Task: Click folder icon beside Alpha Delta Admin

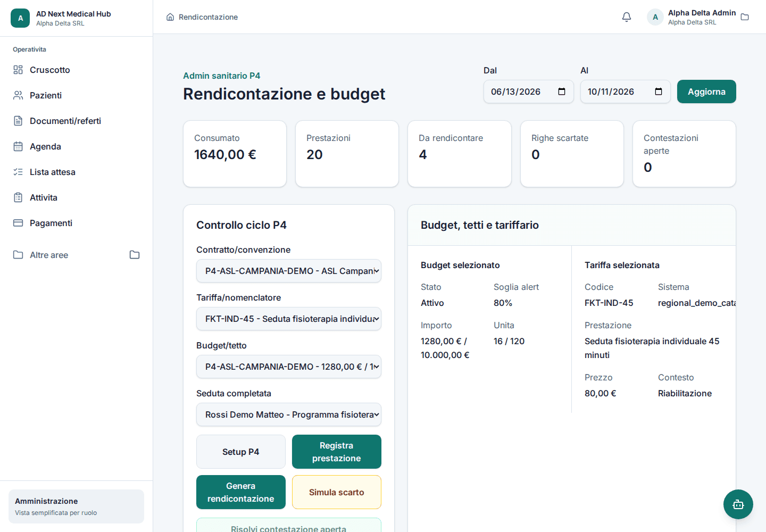Action: point(745,17)
